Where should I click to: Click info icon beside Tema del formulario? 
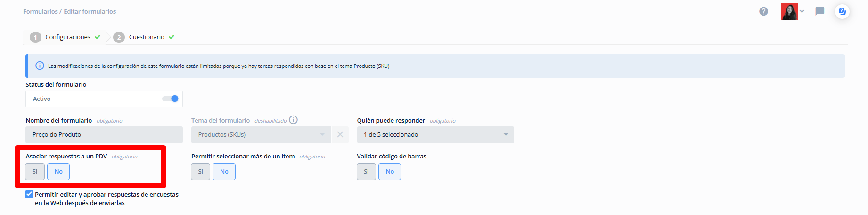pos(293,120)
